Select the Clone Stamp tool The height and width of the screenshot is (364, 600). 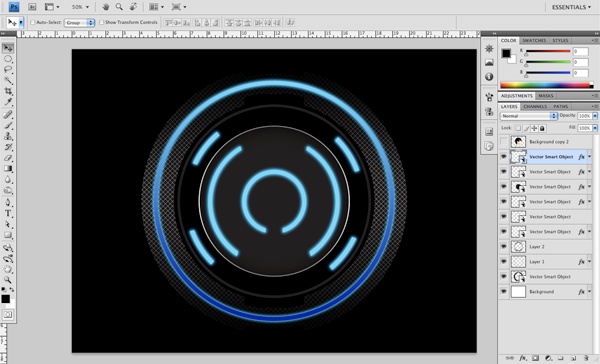click(x=8, y=136)
